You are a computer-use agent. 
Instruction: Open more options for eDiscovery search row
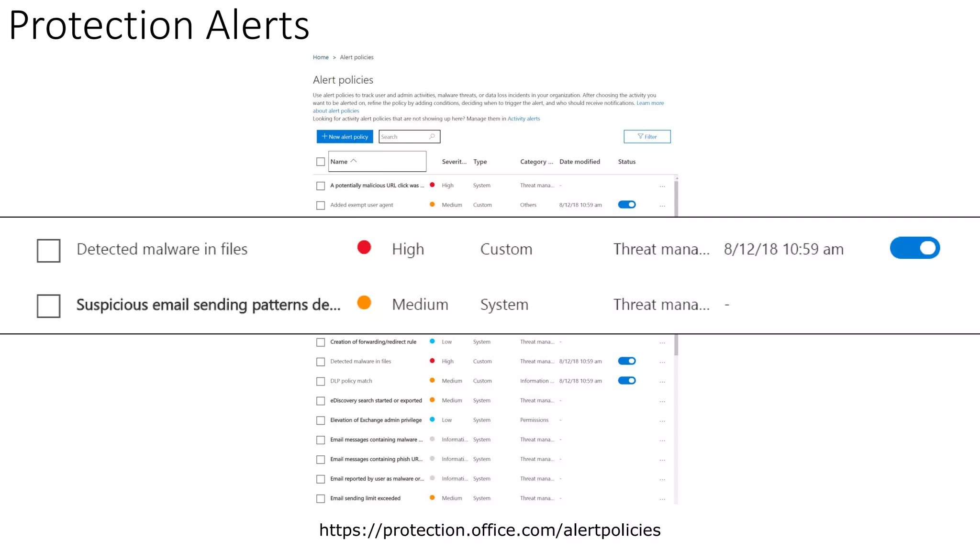coord(662,402)
